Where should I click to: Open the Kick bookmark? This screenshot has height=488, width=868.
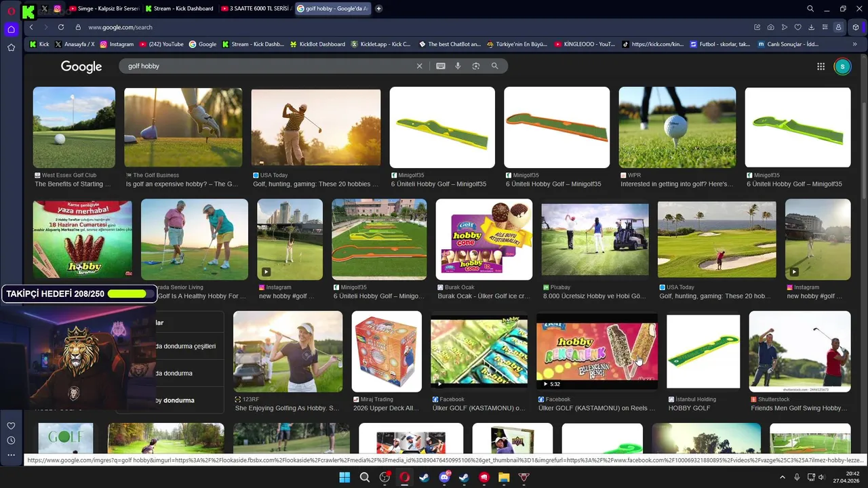(x=39, y=44)
